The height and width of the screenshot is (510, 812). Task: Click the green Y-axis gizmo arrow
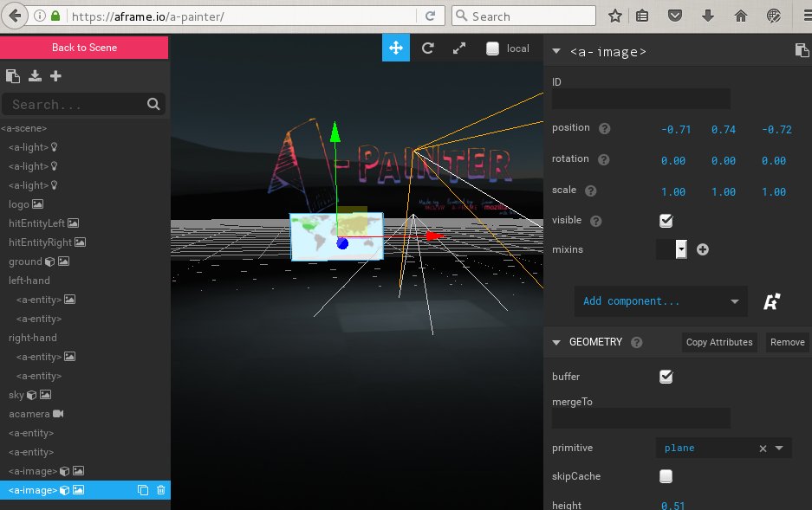pos(335,132)
